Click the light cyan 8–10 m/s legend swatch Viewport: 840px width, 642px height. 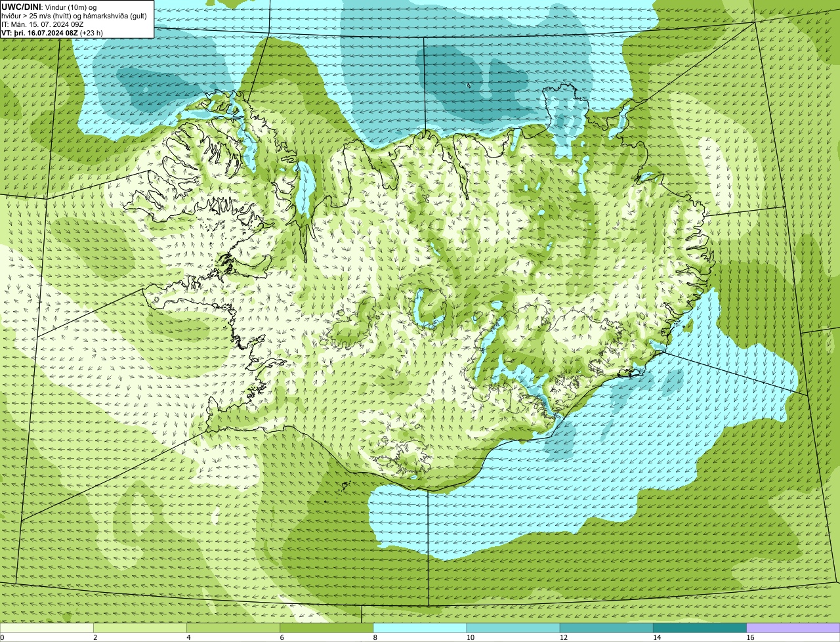420,628
